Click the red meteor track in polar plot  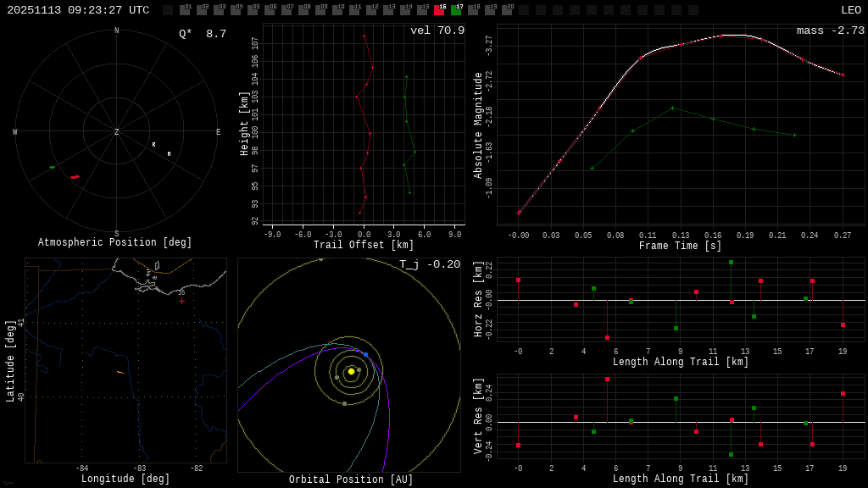pyautogui.click(x=75, y=177)
